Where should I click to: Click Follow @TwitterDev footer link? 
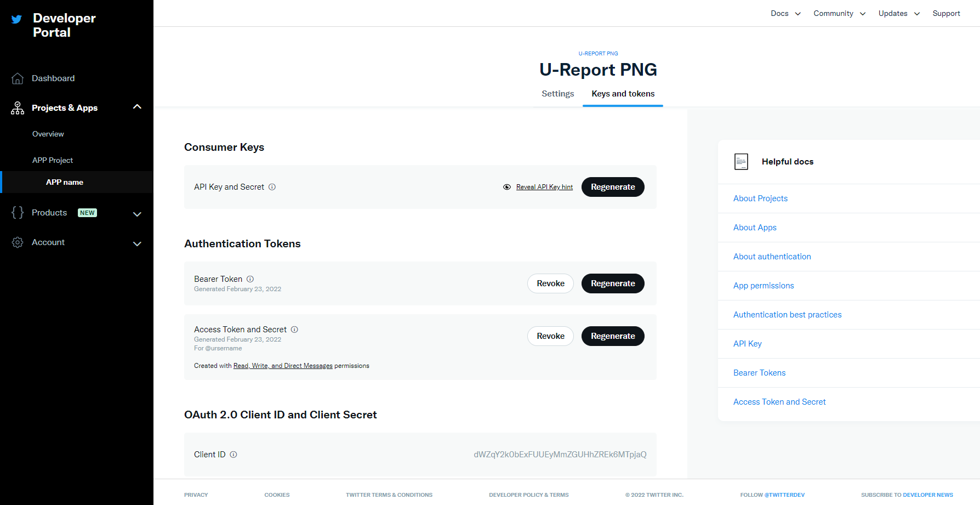772,495
